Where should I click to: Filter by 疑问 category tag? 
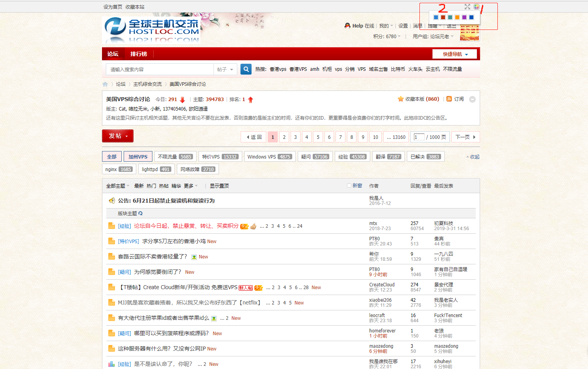[315, 157]
